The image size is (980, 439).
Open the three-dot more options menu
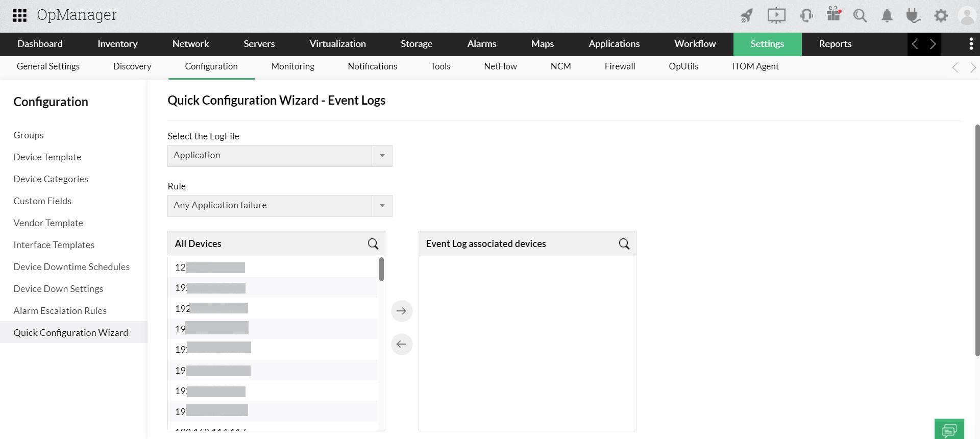(x=971, y=44)
